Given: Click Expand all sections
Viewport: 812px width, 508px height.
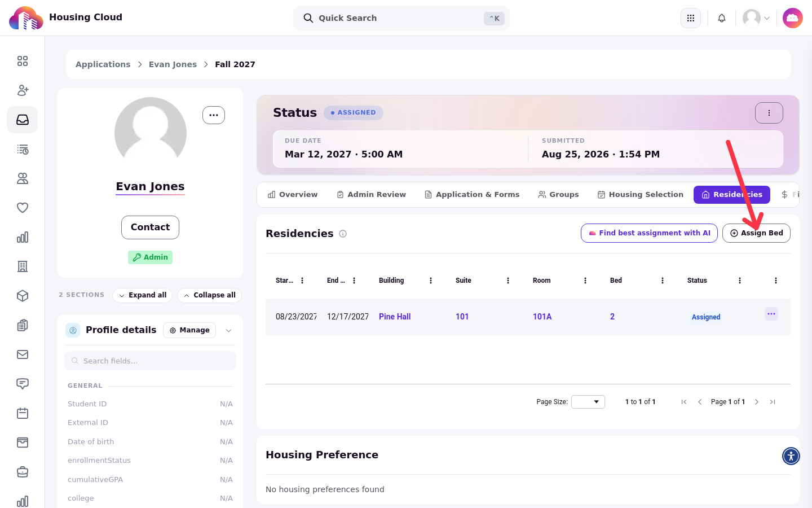Looking at the screenshot, I should pyautogui.click(x=142, y=295).
